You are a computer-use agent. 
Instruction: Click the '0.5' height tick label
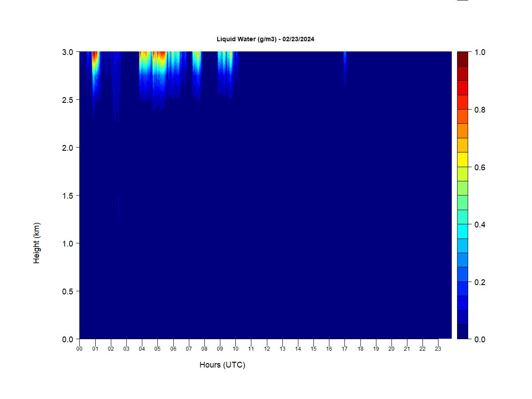click(68, 291)
